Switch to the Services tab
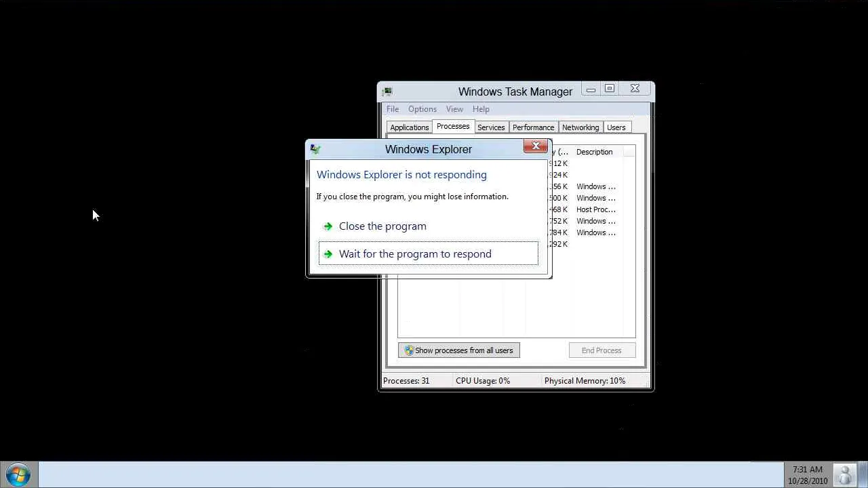868x488 pixels. tap(491, 127)
